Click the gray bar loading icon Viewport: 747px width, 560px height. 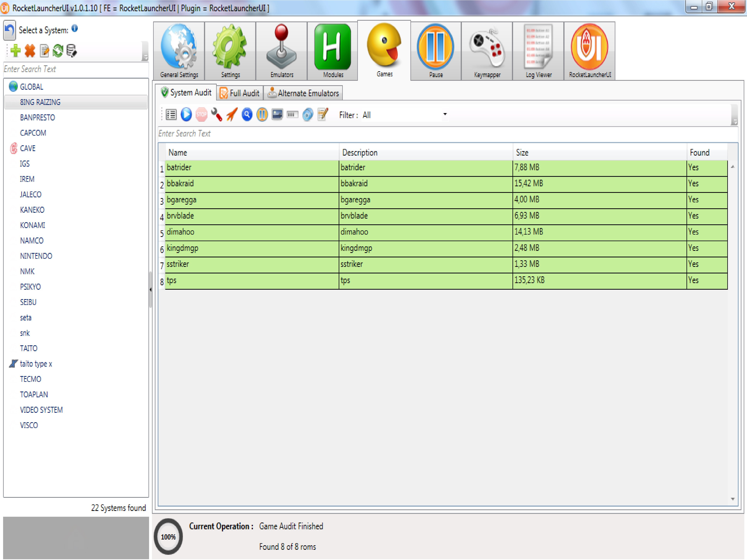[292, 115]
